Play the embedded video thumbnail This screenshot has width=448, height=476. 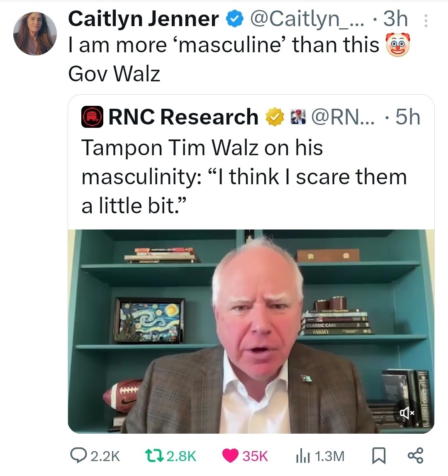(251, 331)
